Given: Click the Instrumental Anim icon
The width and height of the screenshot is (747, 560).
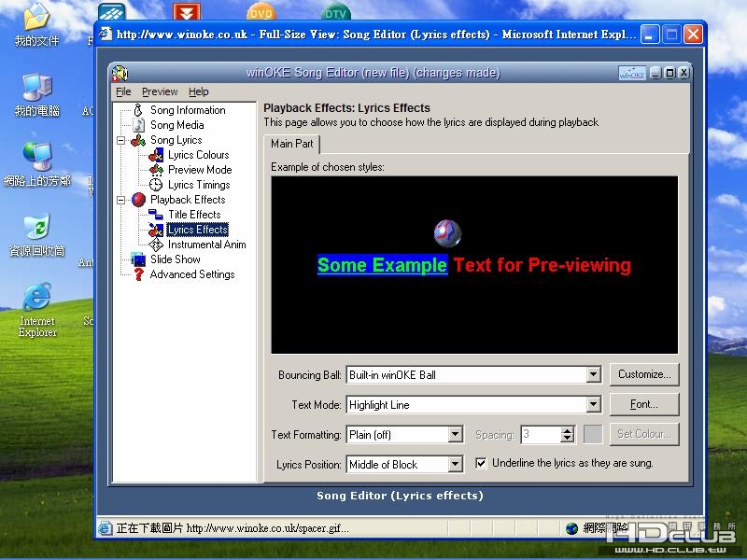Looking at the screenshot, I should 156,245.
